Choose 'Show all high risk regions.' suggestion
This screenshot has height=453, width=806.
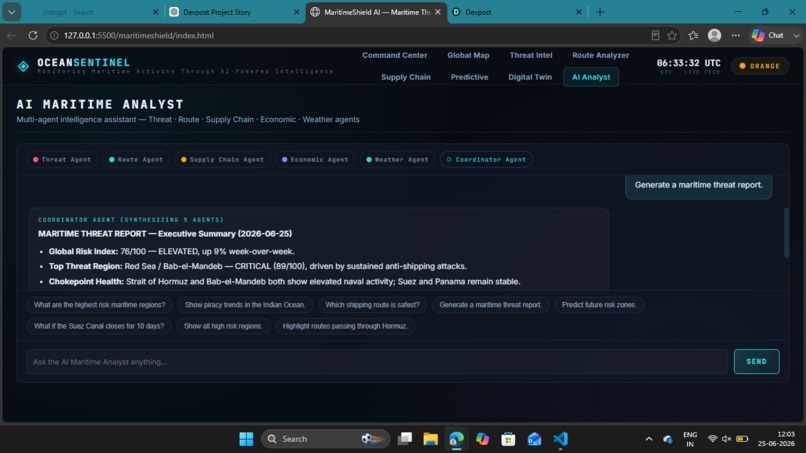(223, 326)
